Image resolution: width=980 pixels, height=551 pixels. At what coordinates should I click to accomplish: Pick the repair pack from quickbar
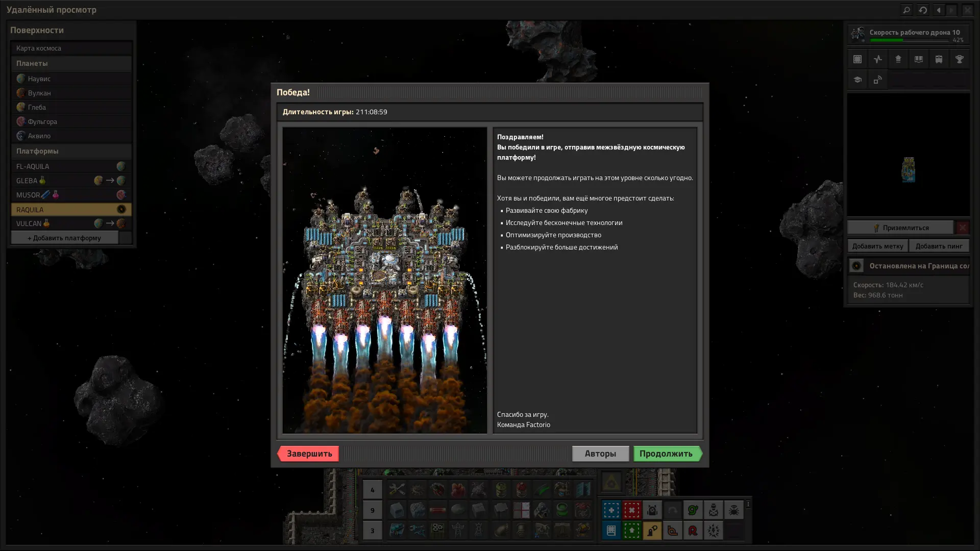tap(397, 489)
